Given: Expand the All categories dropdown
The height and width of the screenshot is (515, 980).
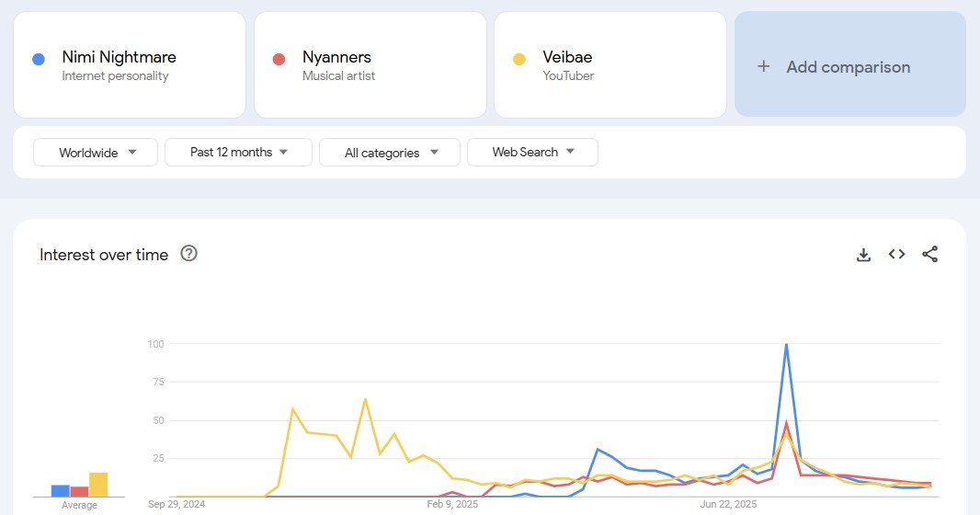Looking at the screenshot, I should [x=389, y=153].
